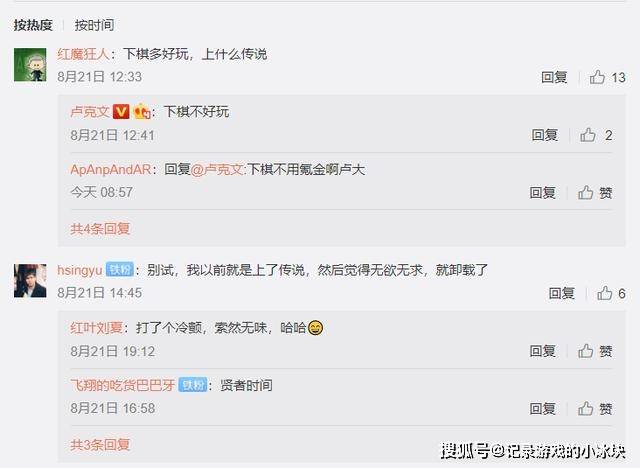Like ApAnpAndAR's reply
This screenshot has width=640, height=468.
(595, 193)
